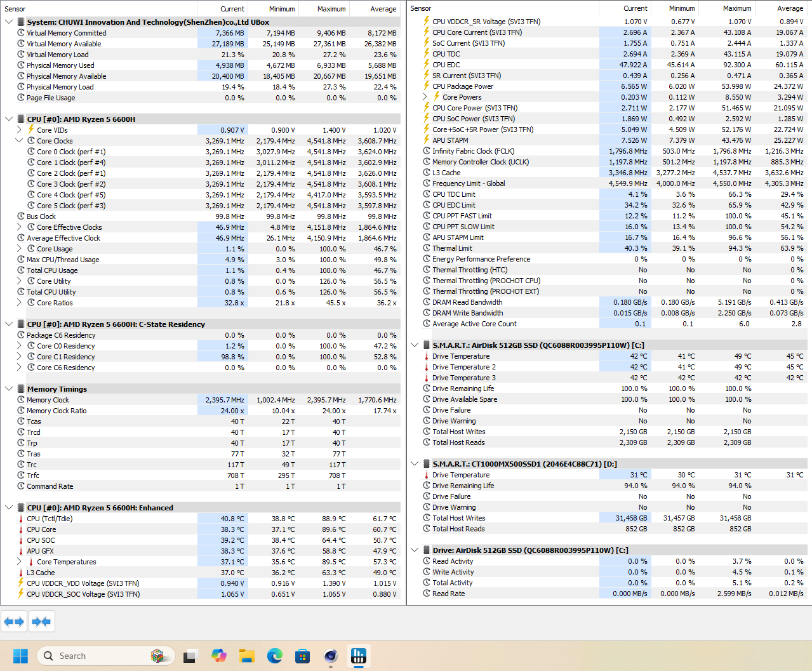The width and height of the screenshot is (812, 671).
Task: Open File Explorer from taskbar
Action: 246,656
